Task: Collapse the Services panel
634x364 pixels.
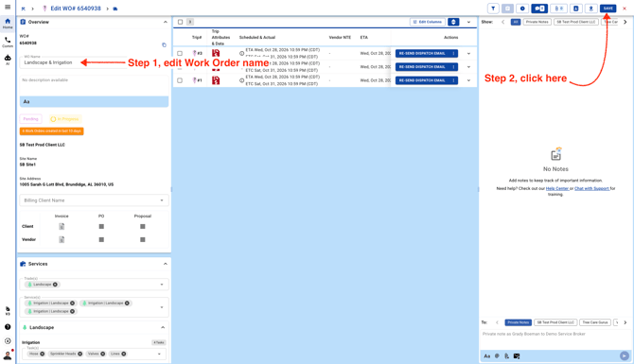Action: (165, 264)
